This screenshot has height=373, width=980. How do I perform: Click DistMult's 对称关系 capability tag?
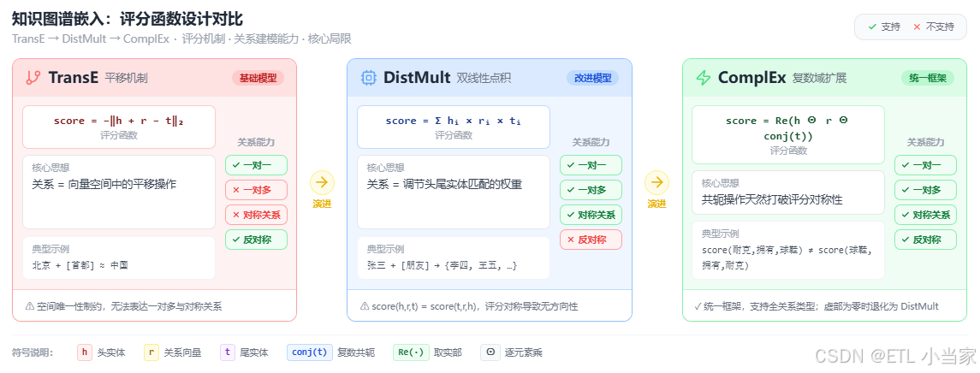pyautogui.click(x=591, y=215)
